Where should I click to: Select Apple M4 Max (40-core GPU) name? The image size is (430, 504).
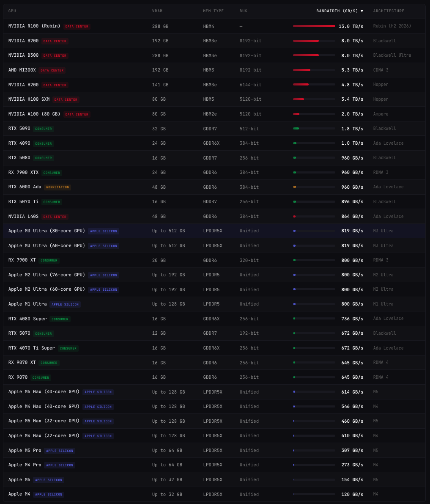(44, 407)
